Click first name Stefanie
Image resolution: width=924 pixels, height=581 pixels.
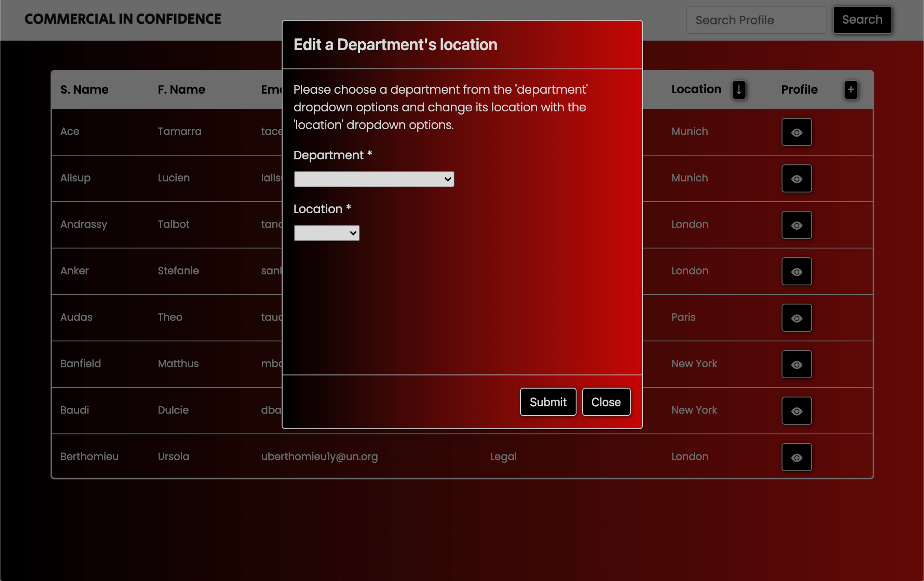(178, 271)
